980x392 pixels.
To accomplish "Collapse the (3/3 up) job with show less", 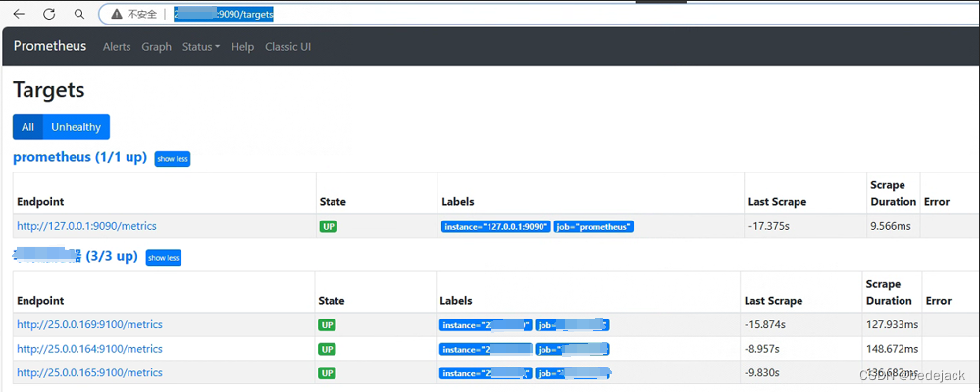I will coord(164,257).
